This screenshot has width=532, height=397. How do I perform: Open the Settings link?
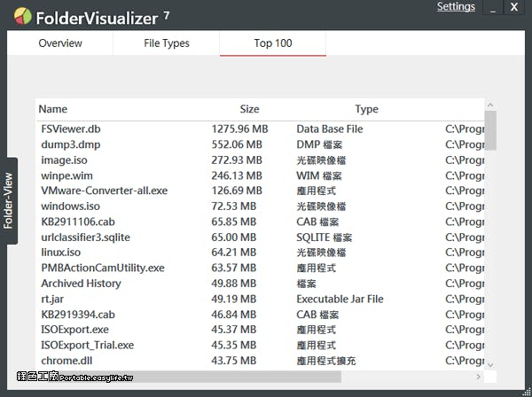click(x=456, y=6)
